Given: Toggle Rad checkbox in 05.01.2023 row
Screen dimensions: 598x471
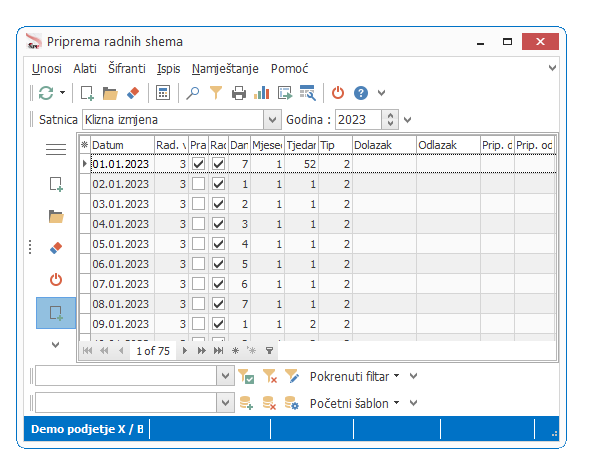Looking at the screenshot, I should click(219, 244).
